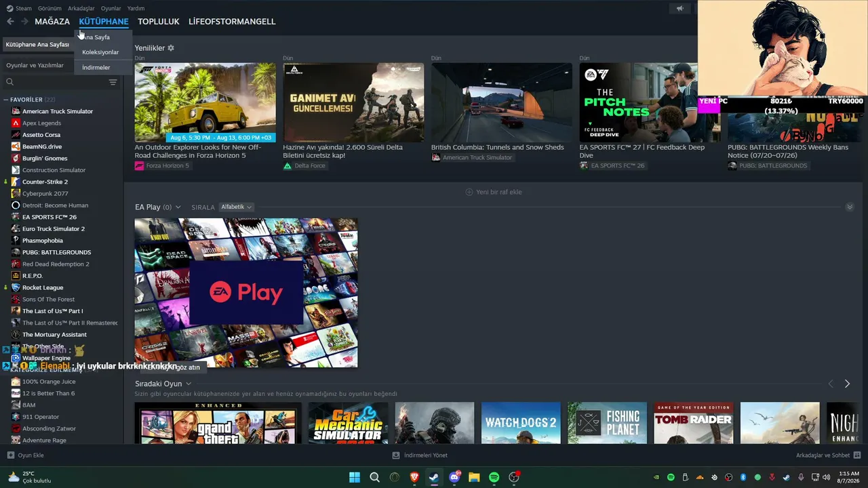Choose Koleksiyonlar from the library submenu
This screenshot has width=868, height=488.
pos(100,52)
